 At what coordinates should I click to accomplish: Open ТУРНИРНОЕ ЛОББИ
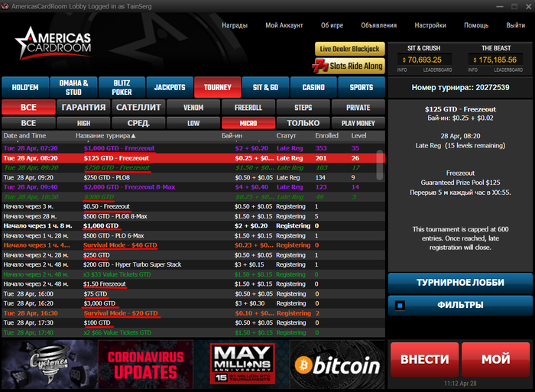click(x=460, y=283)
